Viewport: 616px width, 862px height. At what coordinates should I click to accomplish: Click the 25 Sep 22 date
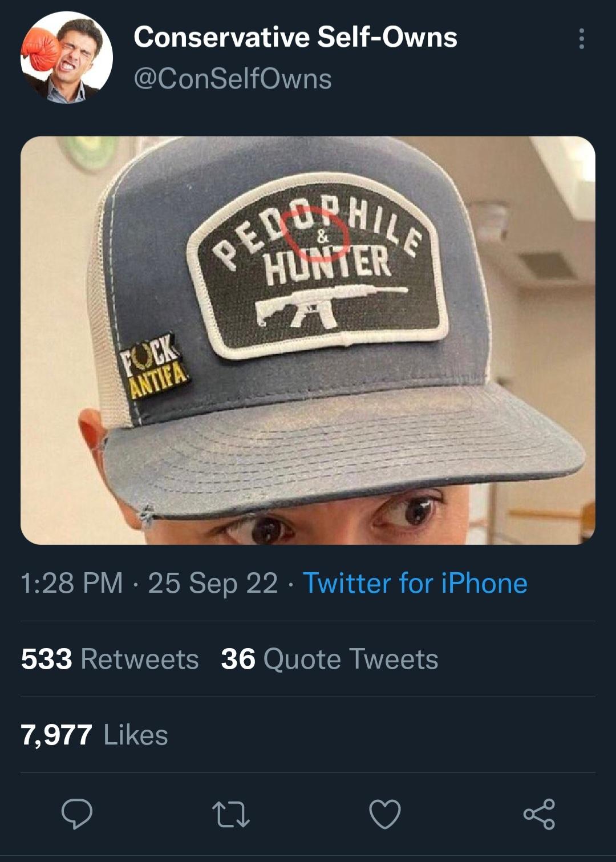(x=213, y=583)
